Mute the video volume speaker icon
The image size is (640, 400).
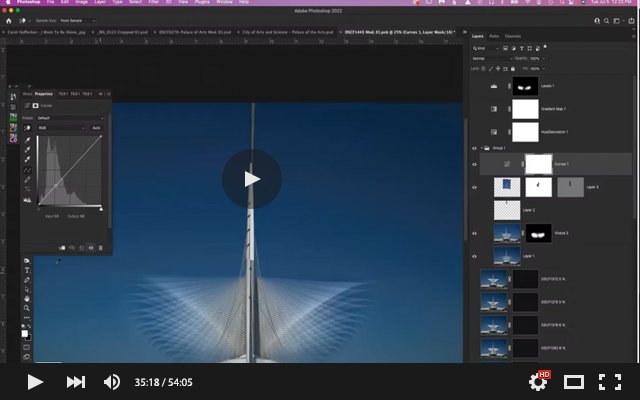pos(111,382)
